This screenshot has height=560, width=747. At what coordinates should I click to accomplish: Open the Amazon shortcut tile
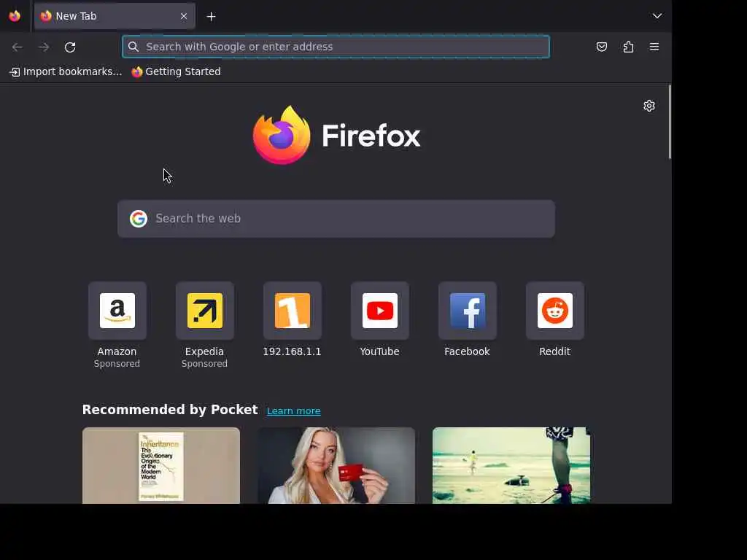pyautogui.click(x=117, y=311)
